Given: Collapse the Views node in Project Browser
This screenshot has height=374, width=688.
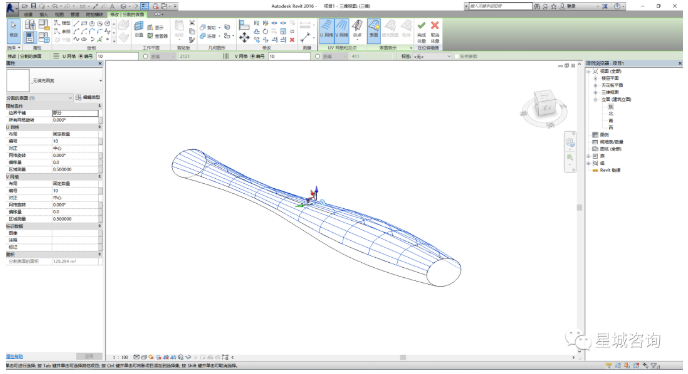Looking at the screenshot, I should pyautogui.click(x=589, y=71).
